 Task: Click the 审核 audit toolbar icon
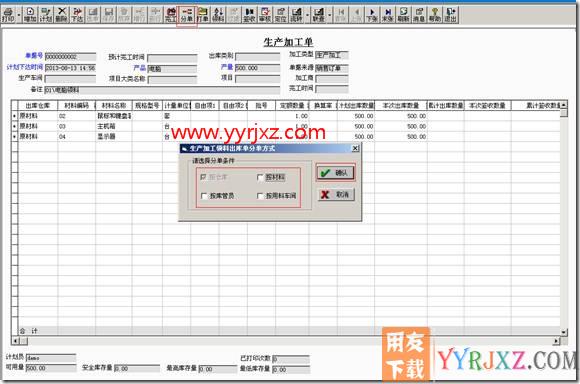pos(265,15)
